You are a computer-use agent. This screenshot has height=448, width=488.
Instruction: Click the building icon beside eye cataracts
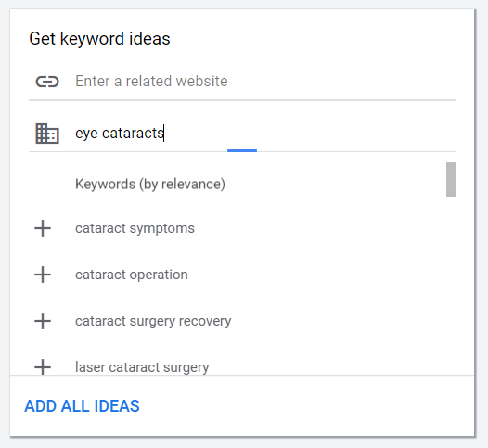click(x=47, y=134)
